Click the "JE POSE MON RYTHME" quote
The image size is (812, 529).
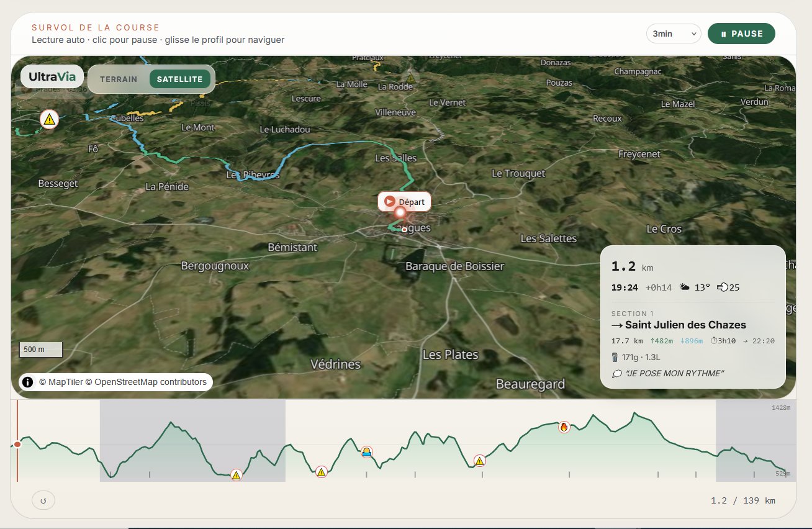[675, 374]
